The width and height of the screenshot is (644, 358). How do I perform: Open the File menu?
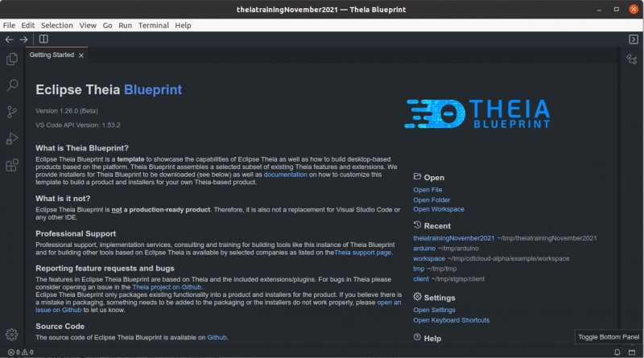9,26
